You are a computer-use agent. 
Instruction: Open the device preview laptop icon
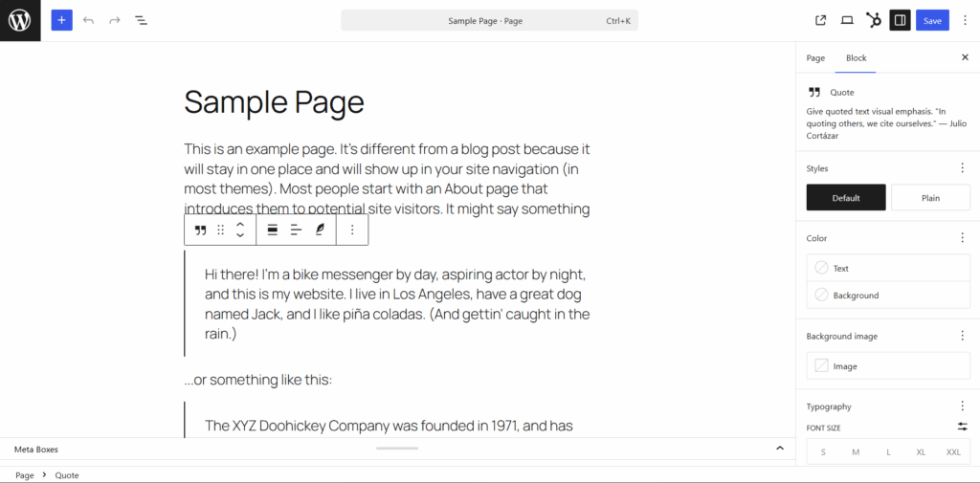847,21
